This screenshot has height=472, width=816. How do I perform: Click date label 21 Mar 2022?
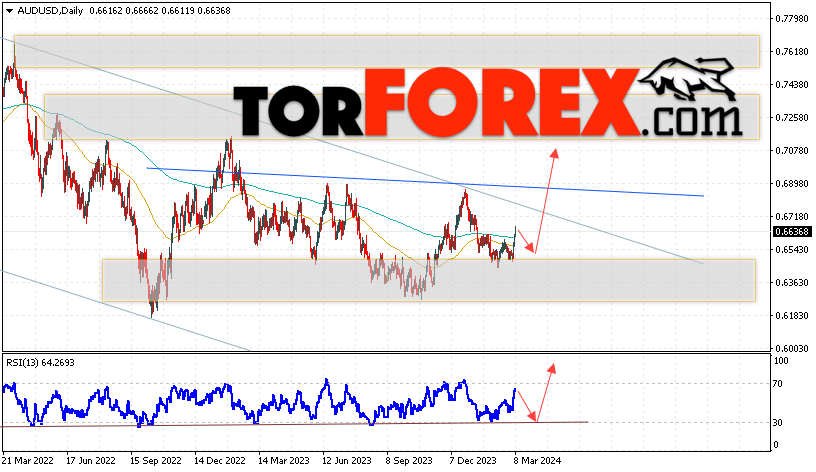click(x=28, y=461)
